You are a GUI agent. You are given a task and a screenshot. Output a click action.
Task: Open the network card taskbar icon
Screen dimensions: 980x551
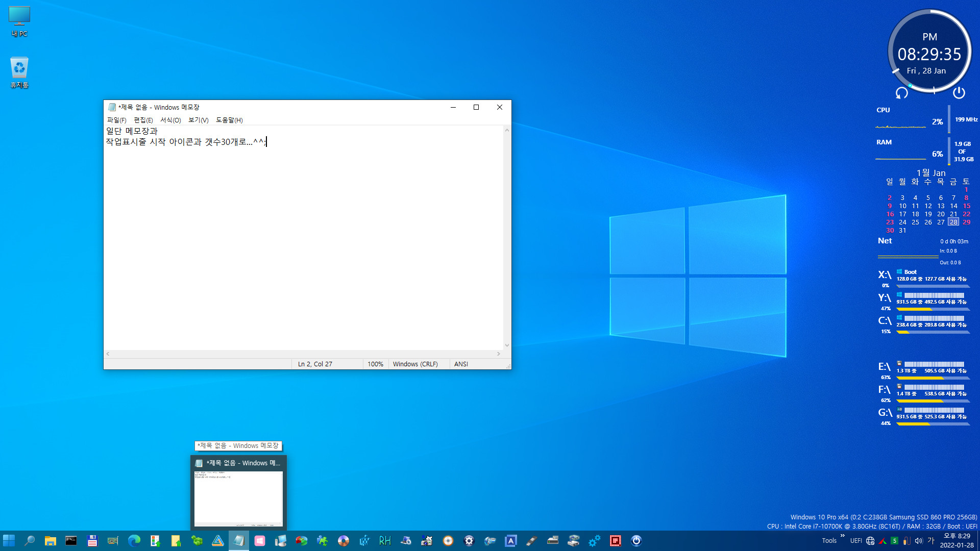tap(113, 541)
